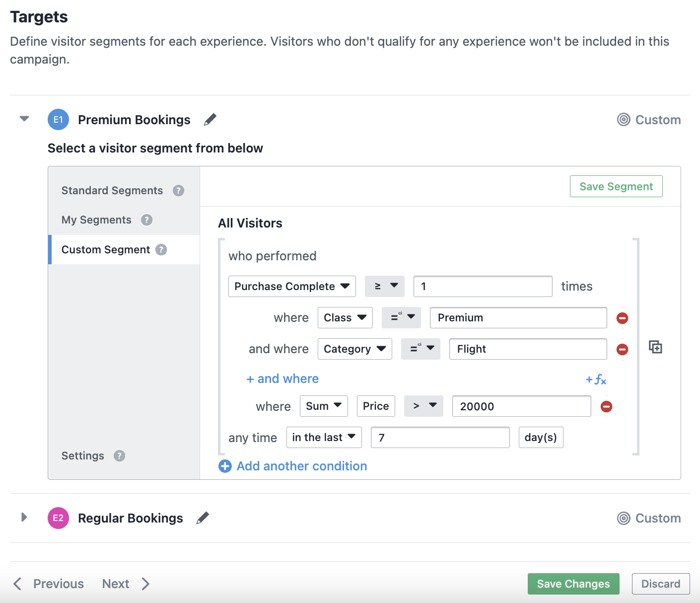This screenshot has height=603, width=700.
Task: Expand the Regular Bookings experience
Action: (24, 517)
